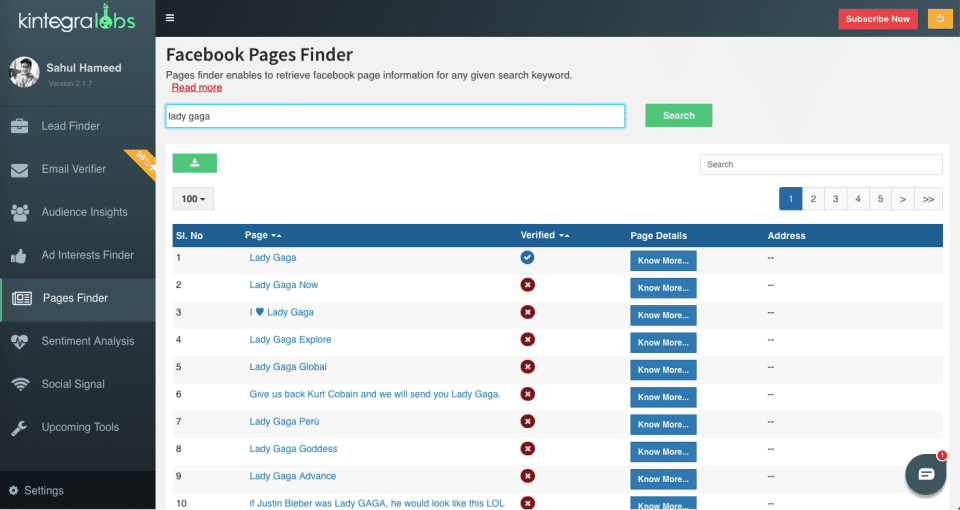This screenshot has height=510, width=960.
Task: Click Know More for I ♥ Lady Gaga
Action: pos(663,315)
